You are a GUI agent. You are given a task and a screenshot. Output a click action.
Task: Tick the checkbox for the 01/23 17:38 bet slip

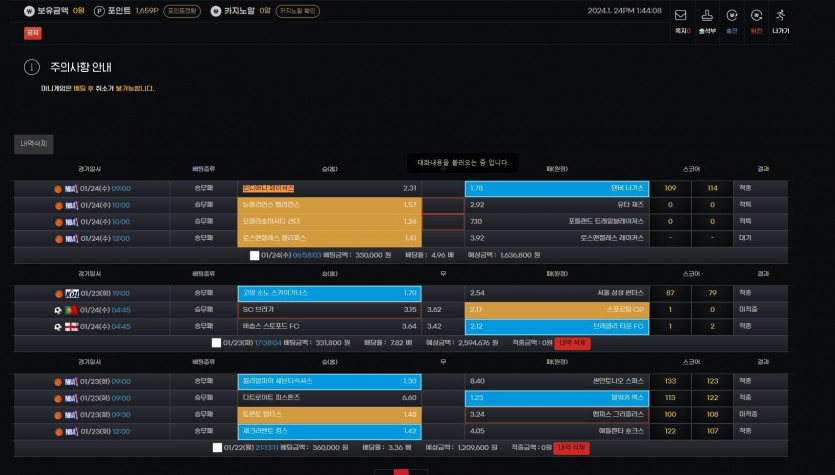tap(216, 343)
